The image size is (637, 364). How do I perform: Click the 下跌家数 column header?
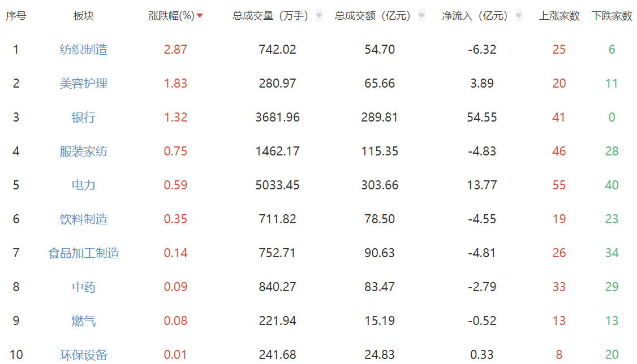tap(612, 16)
